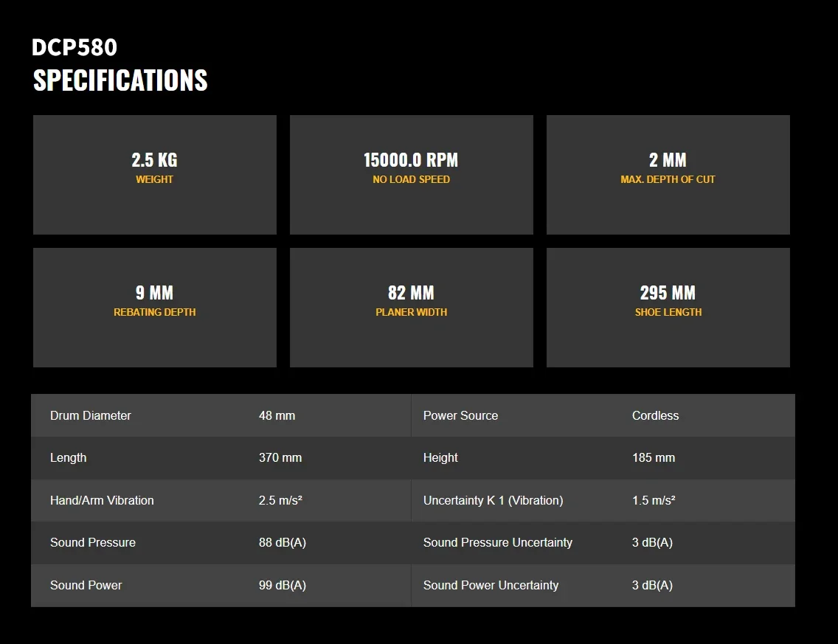This screenshot has height=644, width=838.
Task: Click the Drum Diameter row label
Action: (x=90, y=415)
